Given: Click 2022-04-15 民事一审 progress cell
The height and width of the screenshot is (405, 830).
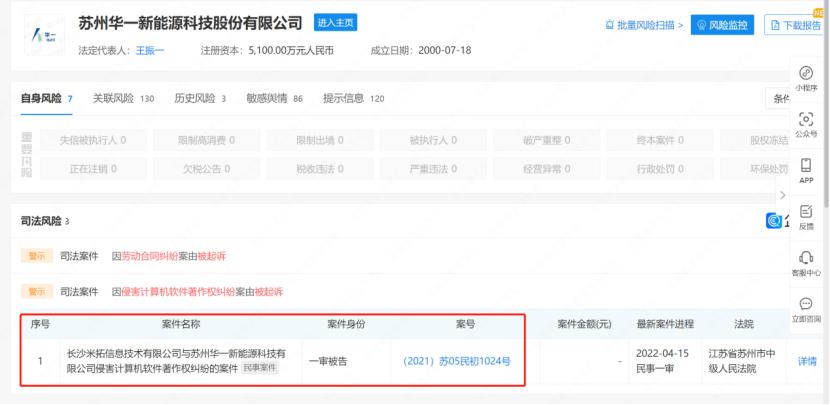Looking at the screenshot, I should pyautogui.click(x=665, y=361).
